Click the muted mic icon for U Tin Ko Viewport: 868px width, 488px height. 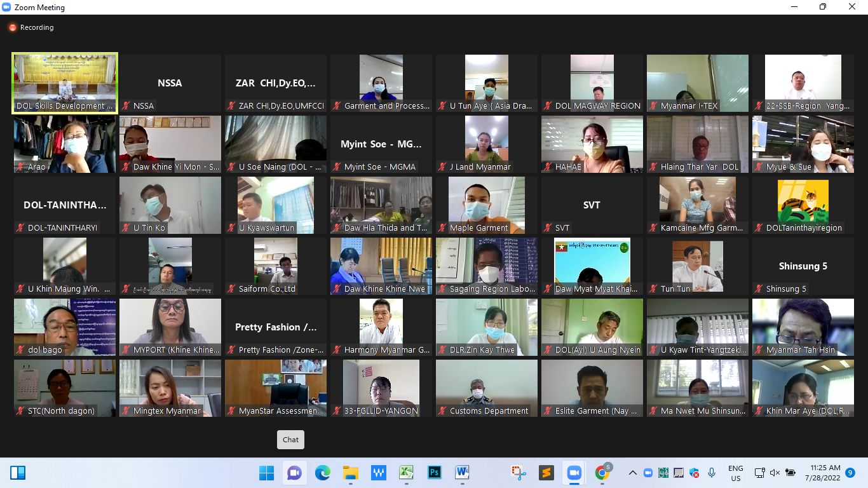(x=126, y=228)
